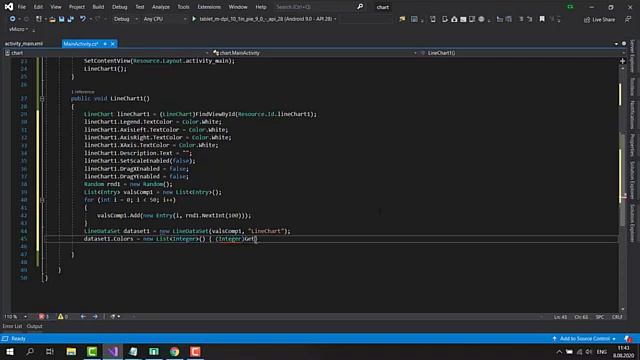Click the CRLF line ending indicator
This screenshot has width=640, height=360.
[617, 317]
